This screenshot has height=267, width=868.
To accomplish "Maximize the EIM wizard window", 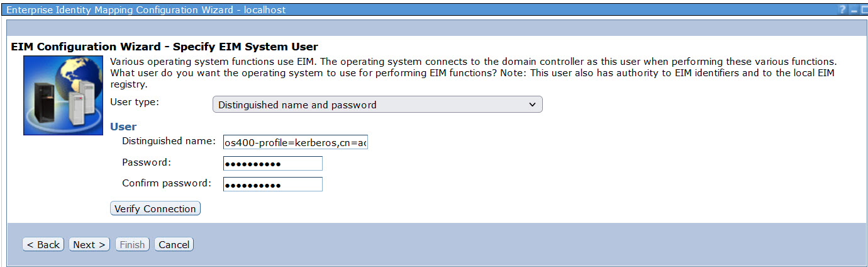I will 864,10.
